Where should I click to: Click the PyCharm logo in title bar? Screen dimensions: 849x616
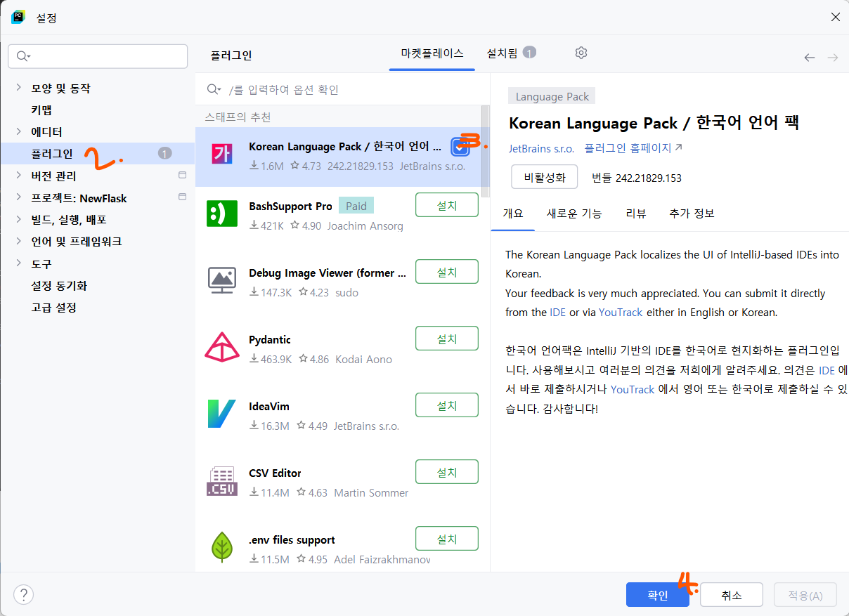[x=18, y=17]
